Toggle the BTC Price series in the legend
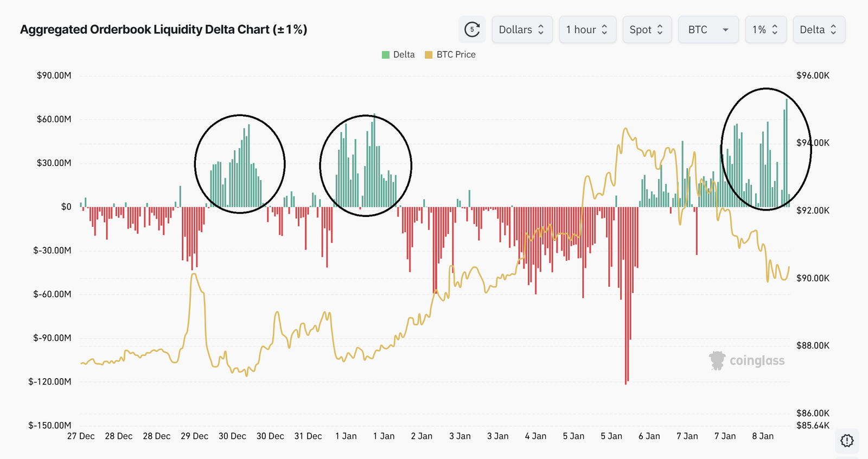 pos(450,55)
